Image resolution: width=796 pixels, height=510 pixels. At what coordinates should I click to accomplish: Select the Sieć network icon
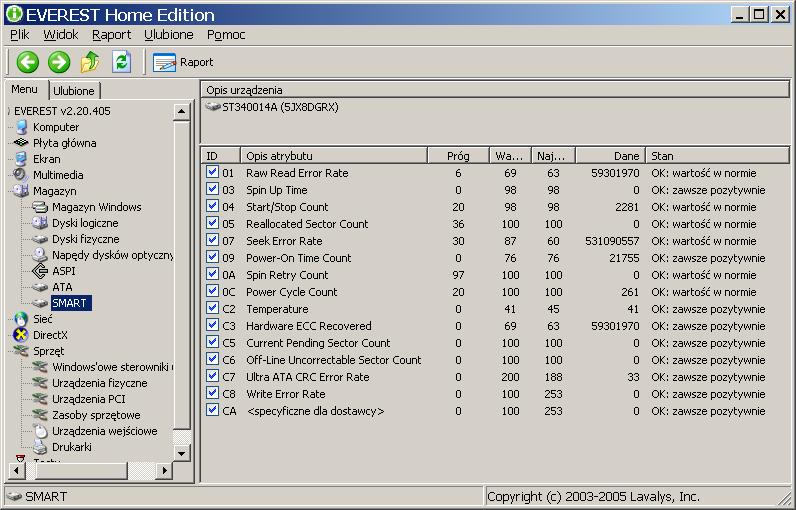point(21,319)
